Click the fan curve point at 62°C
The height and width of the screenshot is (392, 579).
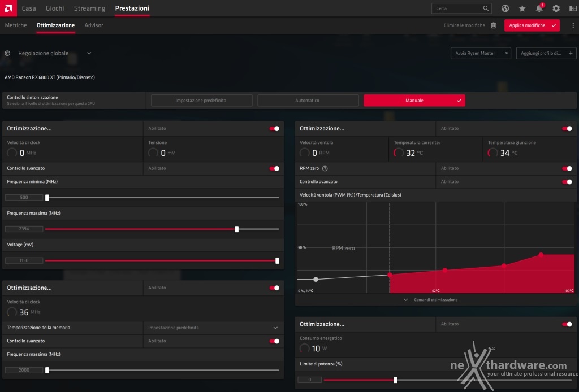pyautogui.click(x=445, y=271)
